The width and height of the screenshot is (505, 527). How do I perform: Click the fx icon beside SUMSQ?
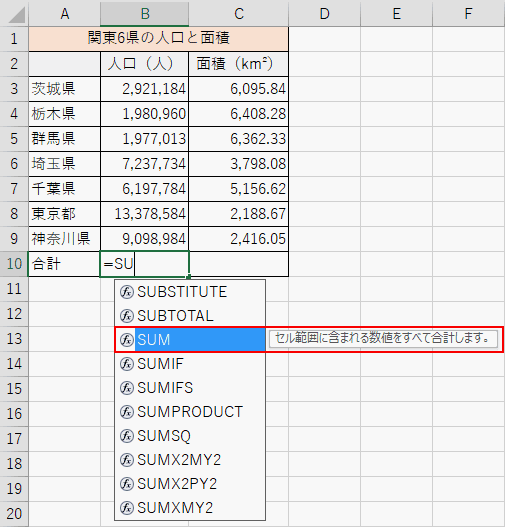click(x=127, y=436)
